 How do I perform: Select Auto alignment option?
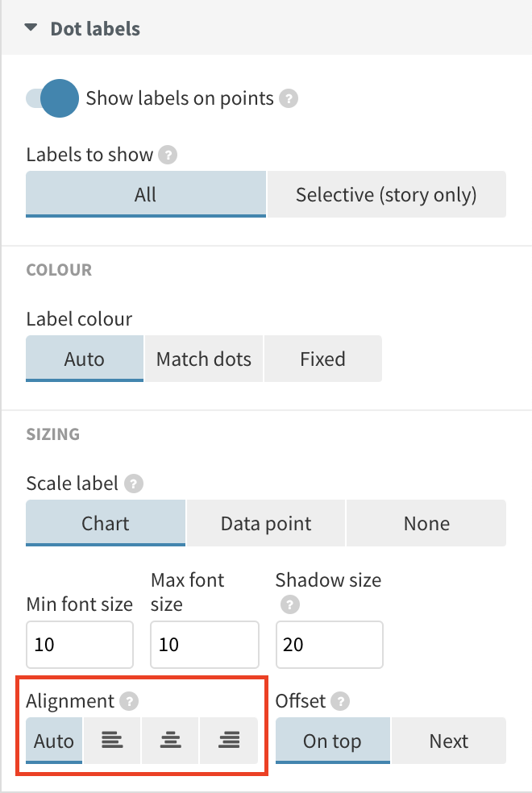coord(54,741)
